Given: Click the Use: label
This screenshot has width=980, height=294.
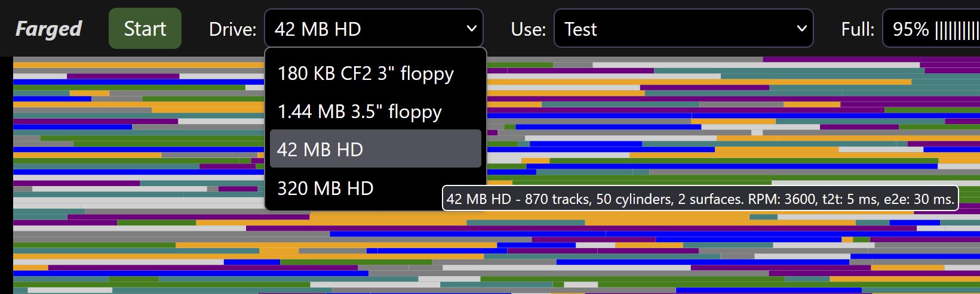Looking at the screenshot, I should coord(529,29).
